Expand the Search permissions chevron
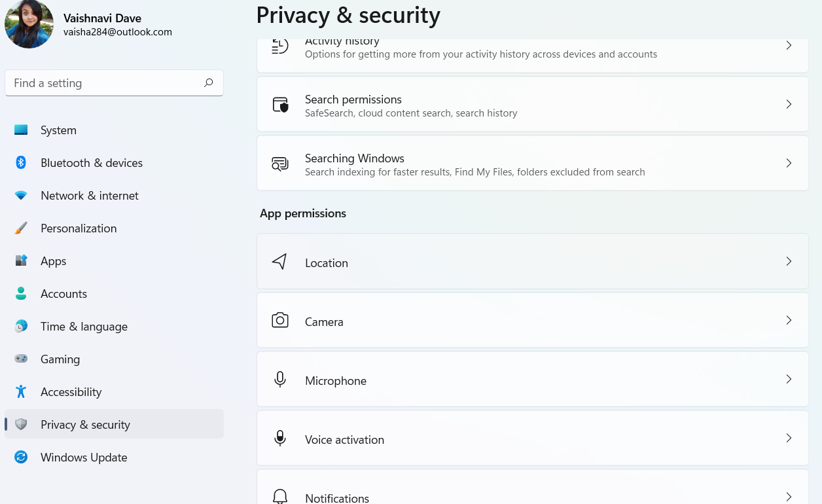 (x=789, y=104)
